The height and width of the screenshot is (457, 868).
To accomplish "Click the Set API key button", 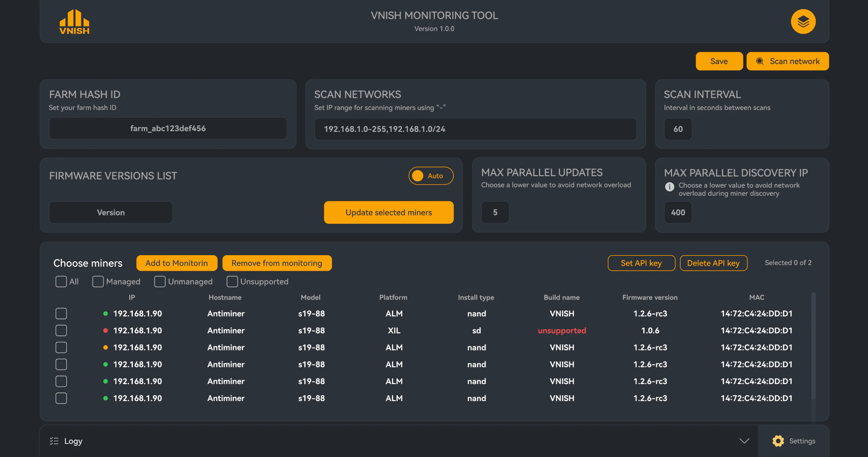I will (641, 263).
